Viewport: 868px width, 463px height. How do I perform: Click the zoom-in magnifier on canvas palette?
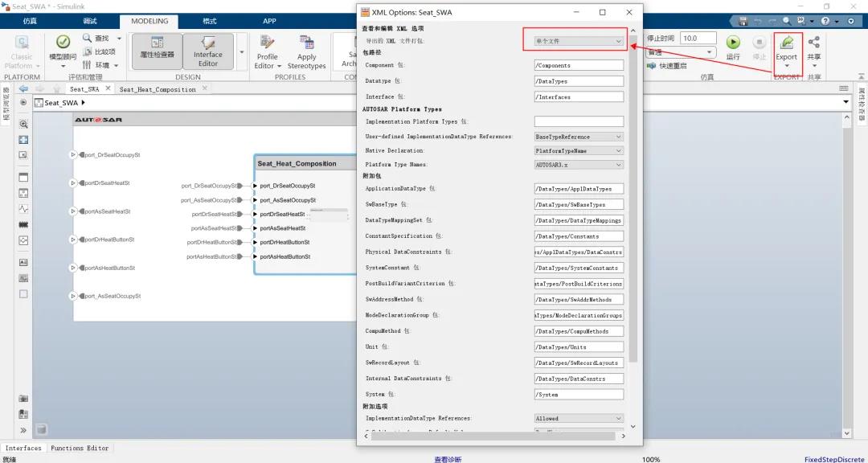coord(23,124)
